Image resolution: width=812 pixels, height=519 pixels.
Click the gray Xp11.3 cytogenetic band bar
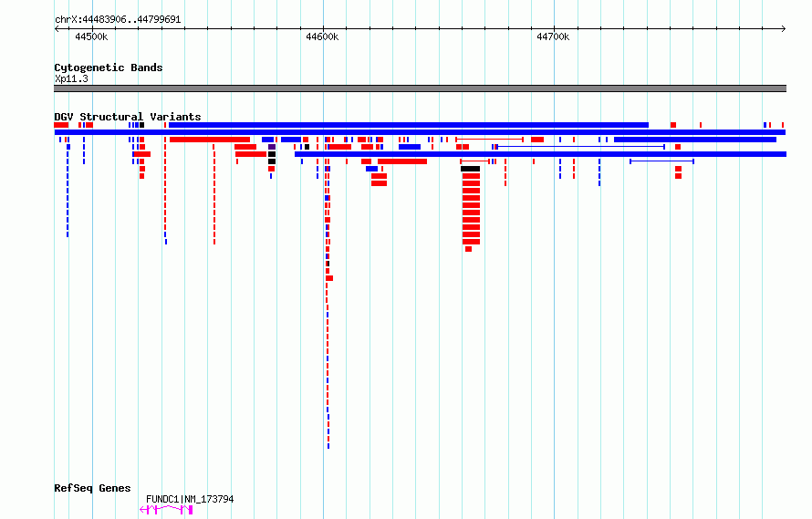pos(420,88)
